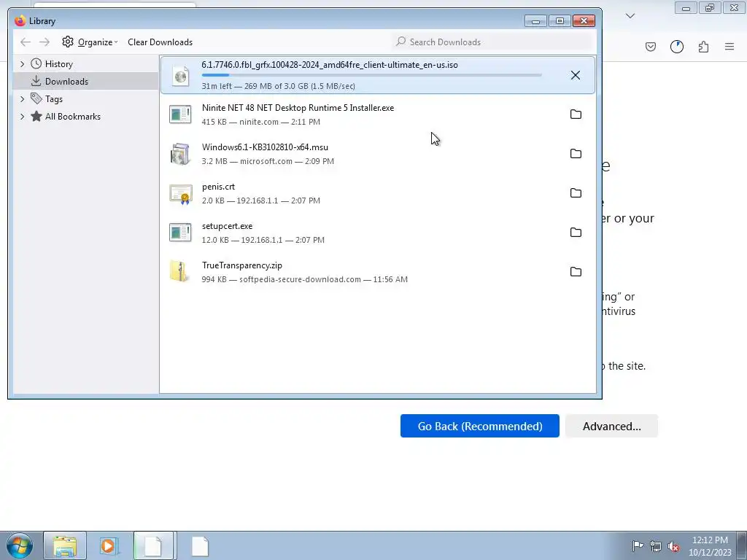Click the setupcert.exe file icon
The width and height of the screenshot is (747, 560).
[x=180, y=233]
